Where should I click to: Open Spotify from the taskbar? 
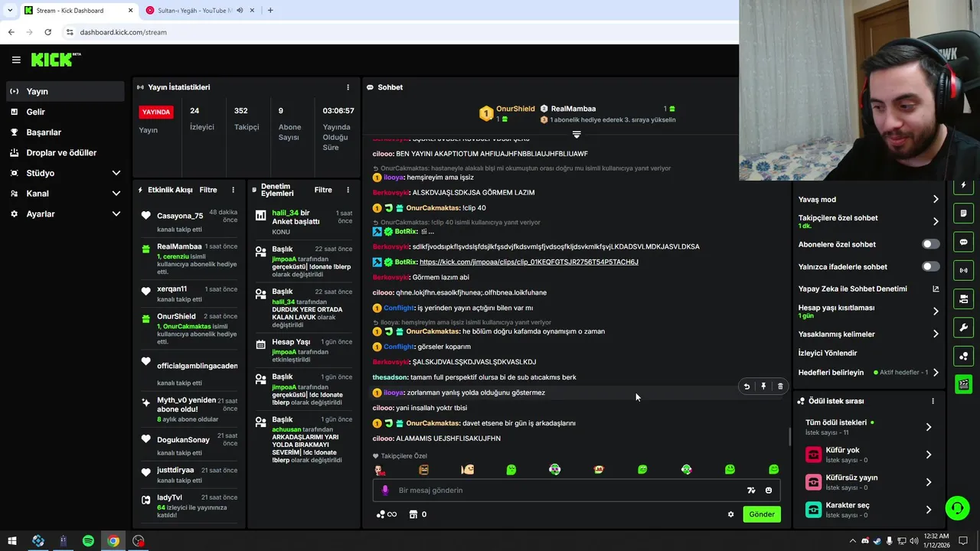(88, 541)
